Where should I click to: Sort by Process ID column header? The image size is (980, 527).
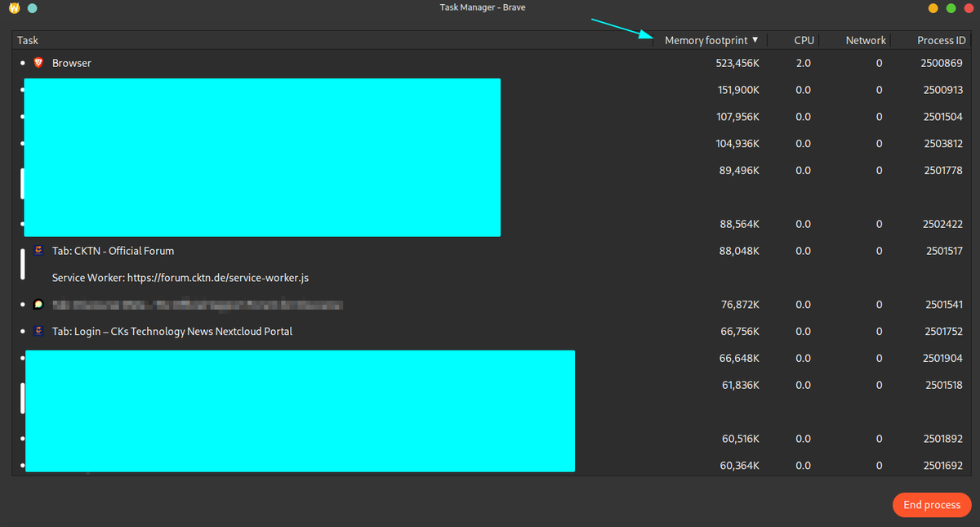(x=929, y=40)
